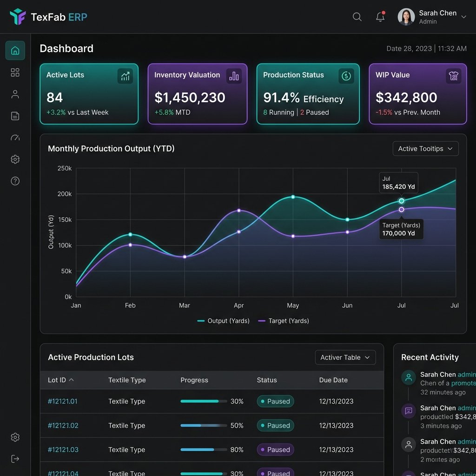Click the Due Date column header
476x476 pixels.
[x=333, y=380]
